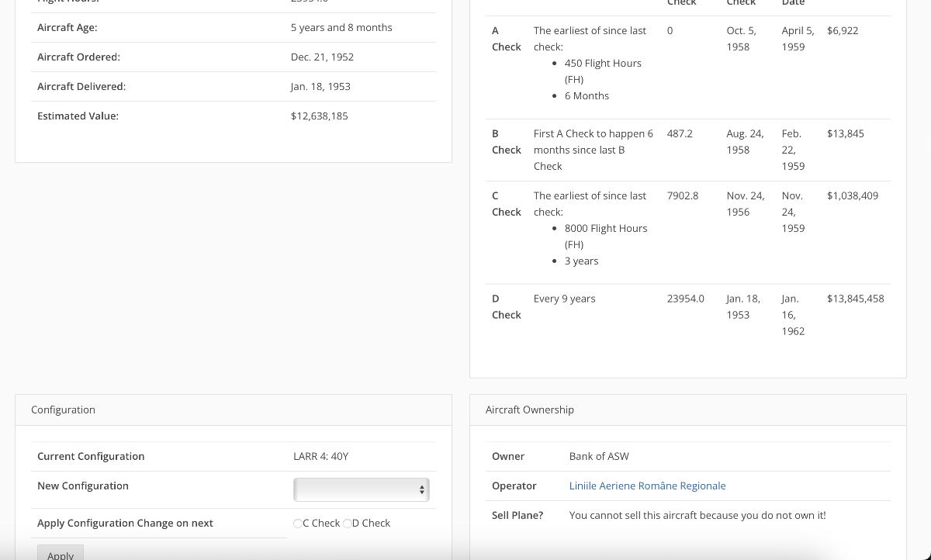
Task: Click the estimated value $12,638,185
Action: pos(319,116)
